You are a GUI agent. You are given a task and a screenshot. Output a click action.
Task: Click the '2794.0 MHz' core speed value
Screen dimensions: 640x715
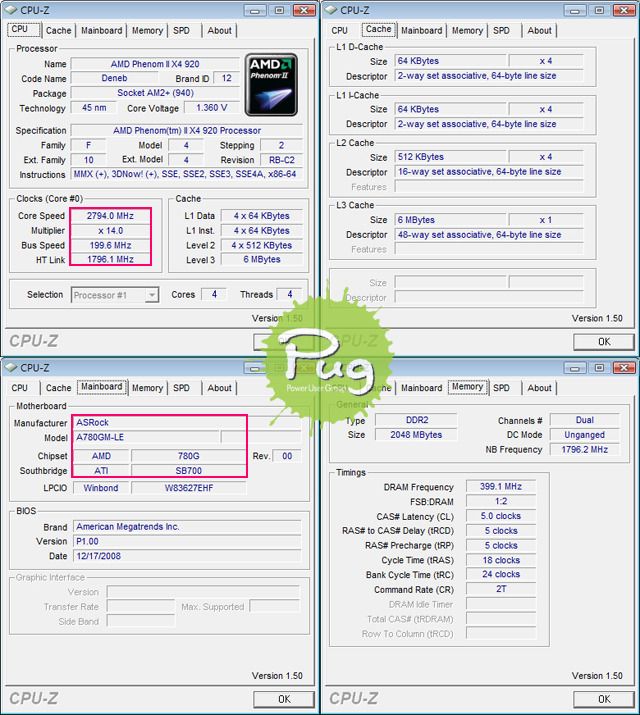[110, 216]
